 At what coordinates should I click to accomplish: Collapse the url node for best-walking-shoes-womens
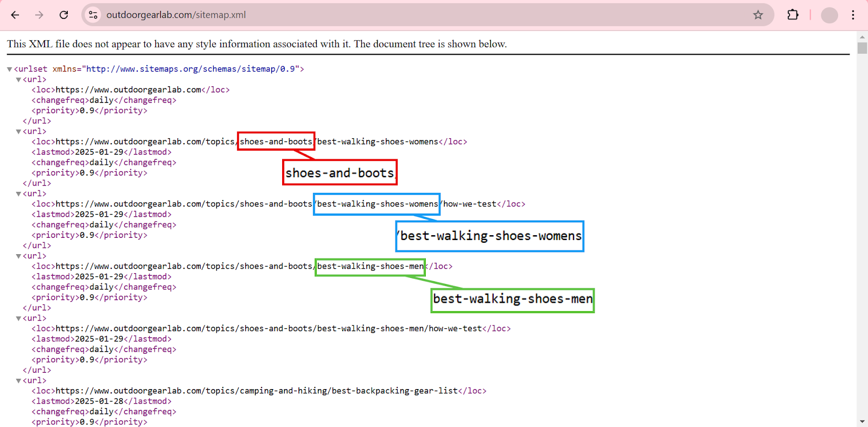coord(18,132)
